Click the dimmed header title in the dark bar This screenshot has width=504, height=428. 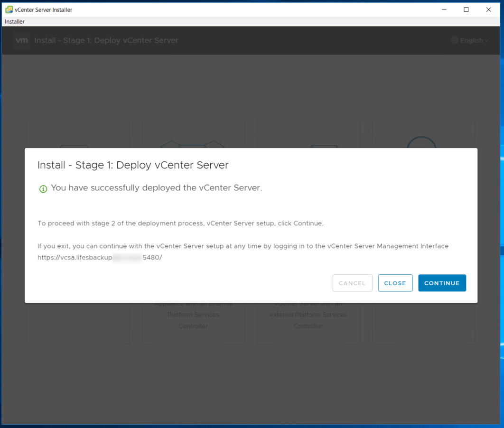[x=106, y=40]
